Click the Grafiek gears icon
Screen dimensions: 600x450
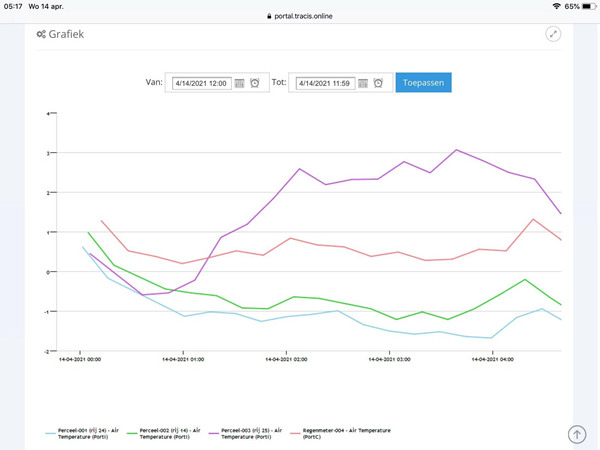tap(40, 34)
